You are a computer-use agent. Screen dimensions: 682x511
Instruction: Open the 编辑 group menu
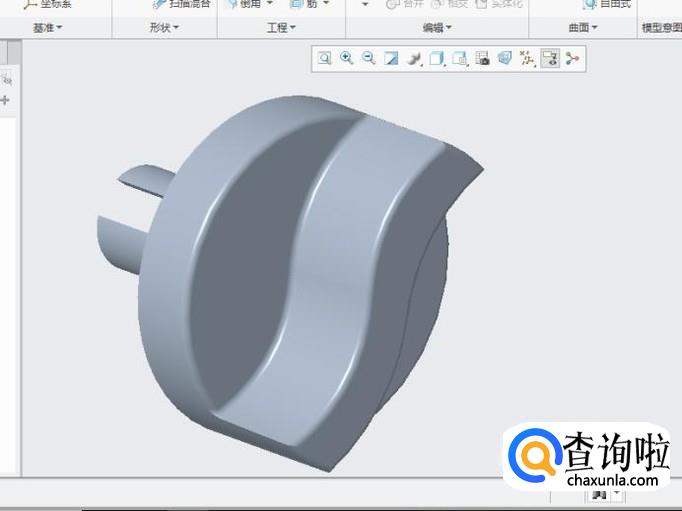[x=437, y=28]
